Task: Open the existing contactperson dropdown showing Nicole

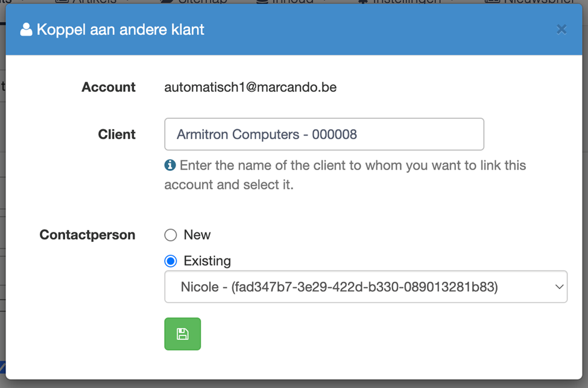Action: (x=365, y=287)
